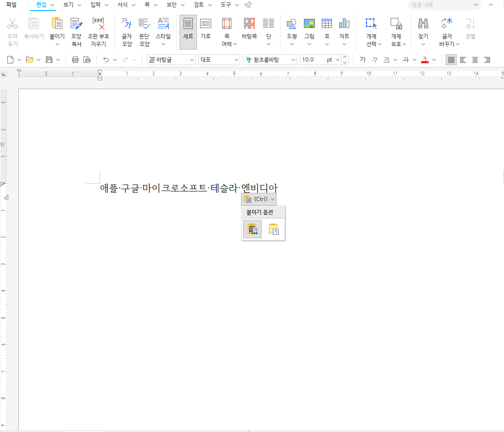Open 글자 모양 character format
The width and height of the screenshot is (504, 432).
pyautogui.click(x=127, y=23)
